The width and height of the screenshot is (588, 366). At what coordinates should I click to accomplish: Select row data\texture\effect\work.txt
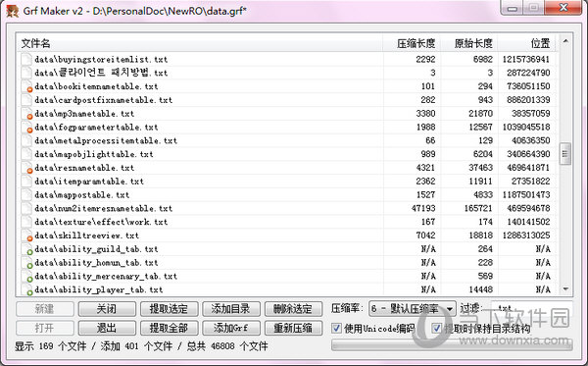point(287,222)
